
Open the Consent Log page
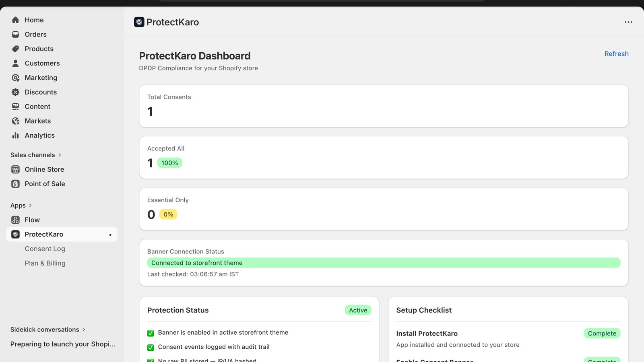tap(45, 249)
